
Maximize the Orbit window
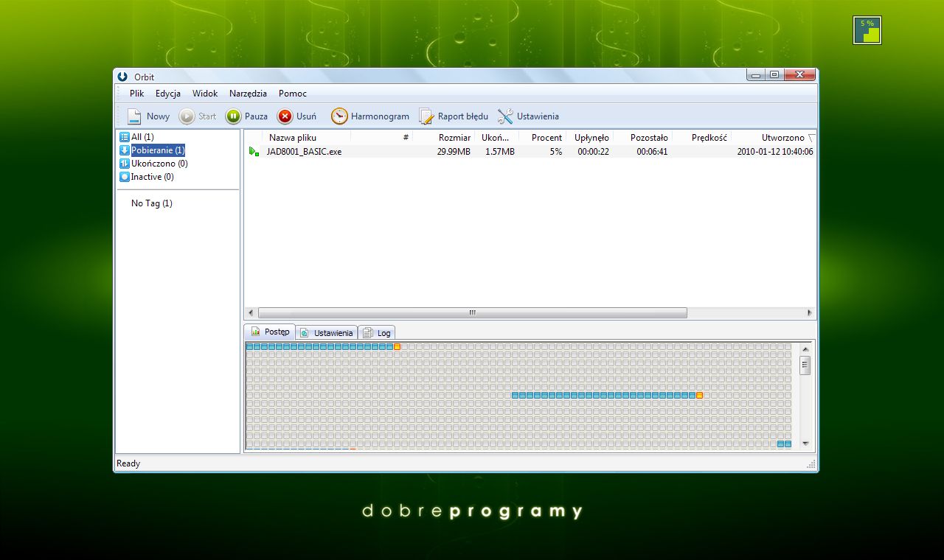(x=774, y=74)
